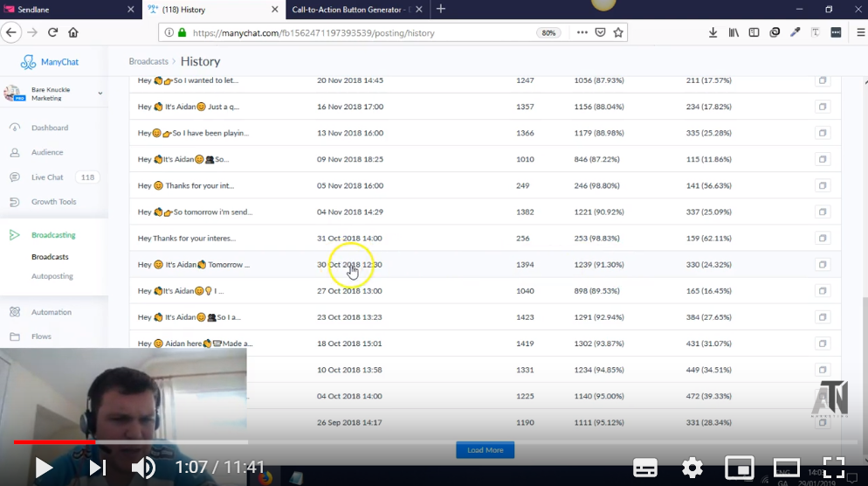The height and width of the screenshot is (486, 868).
Task: Open Firefox page actions three-dot menu
Action: [x=582, y=32]
